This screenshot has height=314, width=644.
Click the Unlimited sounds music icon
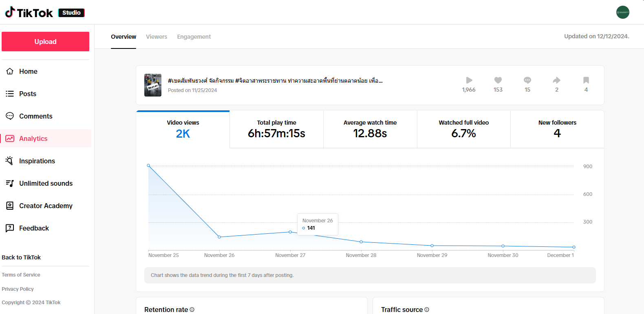coord(10,183)
